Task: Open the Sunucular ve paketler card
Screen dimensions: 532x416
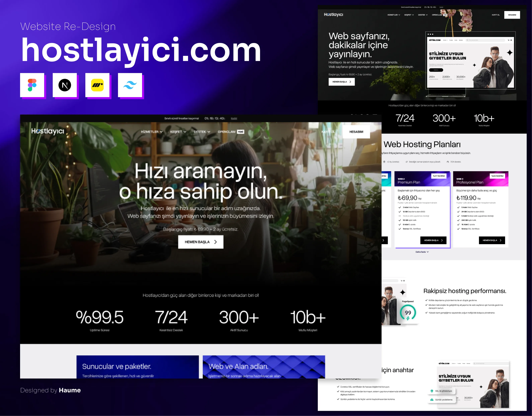Action: coord(138,367)
